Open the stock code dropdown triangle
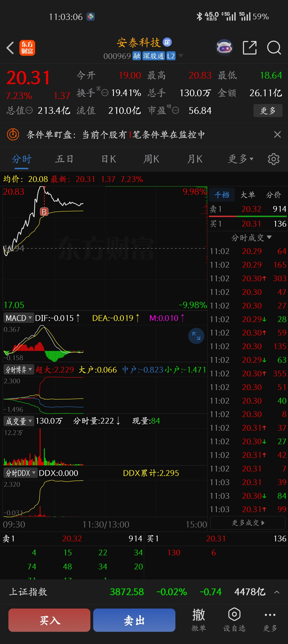288x644 pixels. point(181,56)
